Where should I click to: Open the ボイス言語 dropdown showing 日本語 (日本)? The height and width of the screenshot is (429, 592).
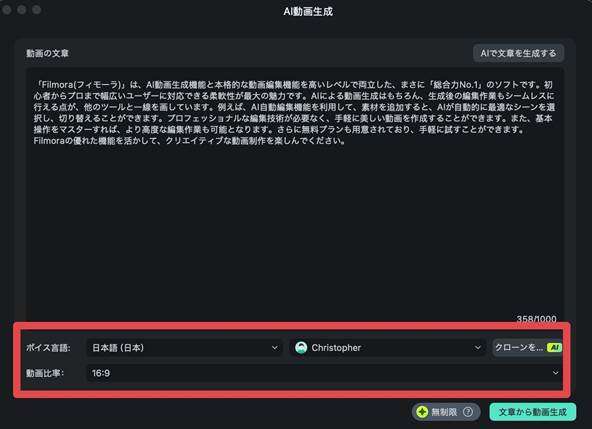point(185,347)
